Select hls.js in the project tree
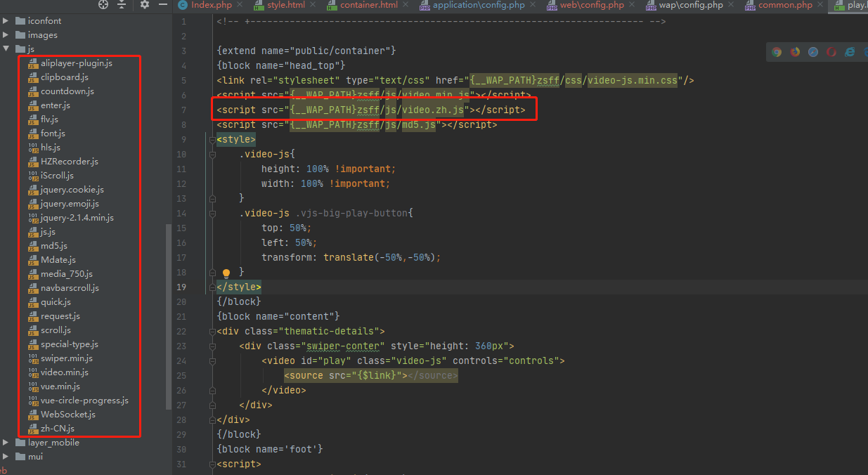The height and width of the screenshot is (475, 868). click(51, 148)
